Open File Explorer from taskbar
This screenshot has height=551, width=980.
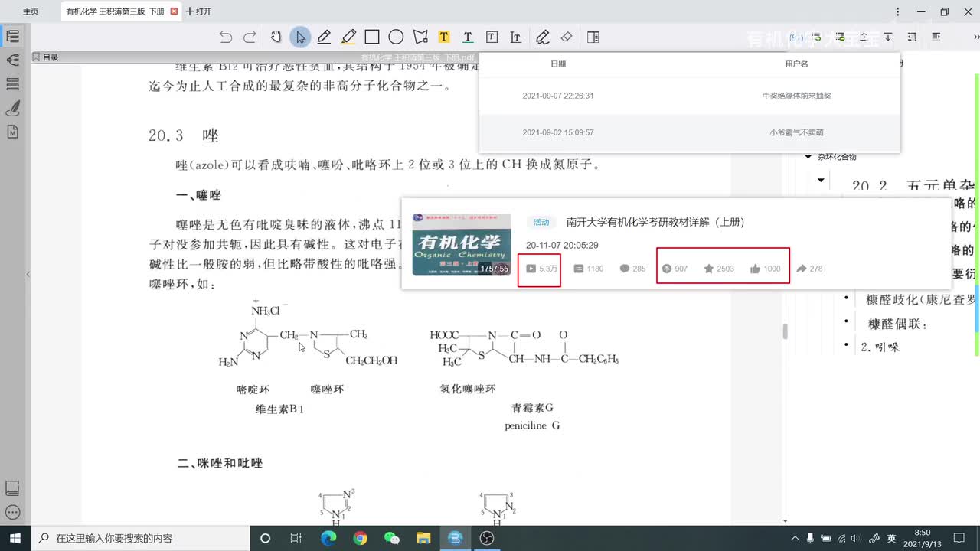coord(423,538)
